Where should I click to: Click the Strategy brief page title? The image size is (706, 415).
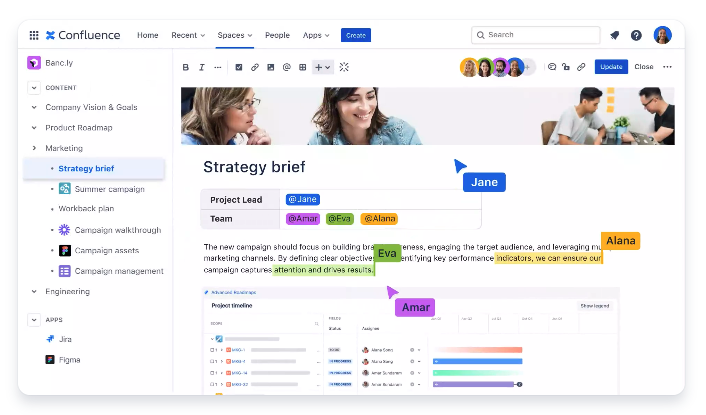(x=254, y=167)
